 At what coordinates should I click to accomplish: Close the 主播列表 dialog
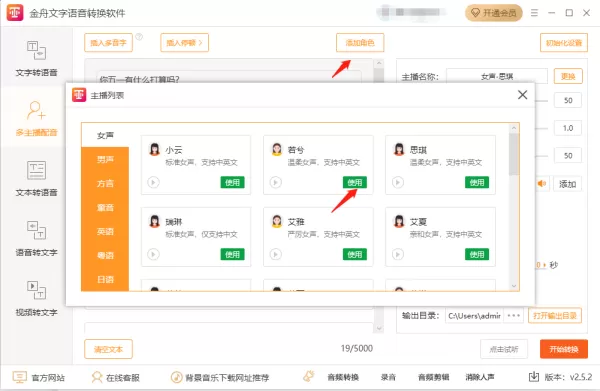522,95
